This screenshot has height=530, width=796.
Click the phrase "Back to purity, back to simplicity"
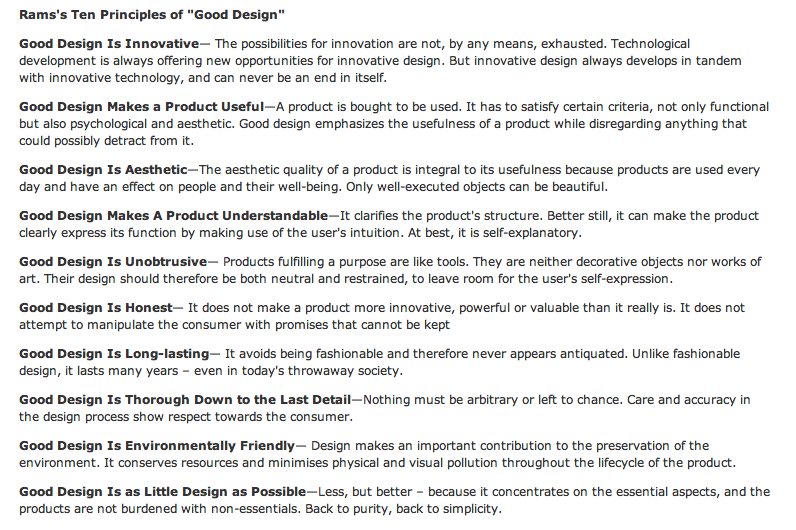402,509
